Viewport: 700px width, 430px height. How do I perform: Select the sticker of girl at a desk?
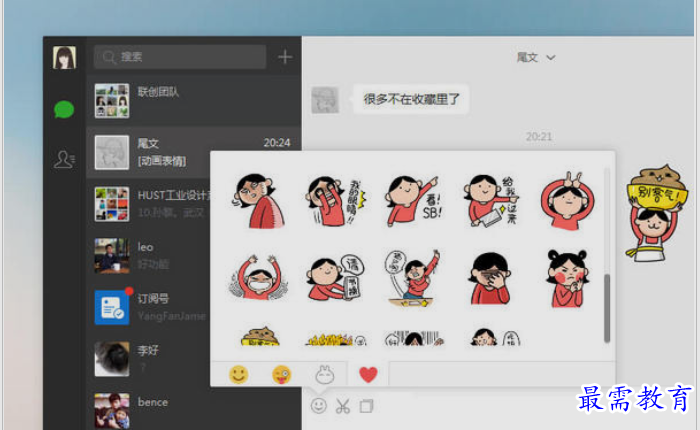pos(413,278)
